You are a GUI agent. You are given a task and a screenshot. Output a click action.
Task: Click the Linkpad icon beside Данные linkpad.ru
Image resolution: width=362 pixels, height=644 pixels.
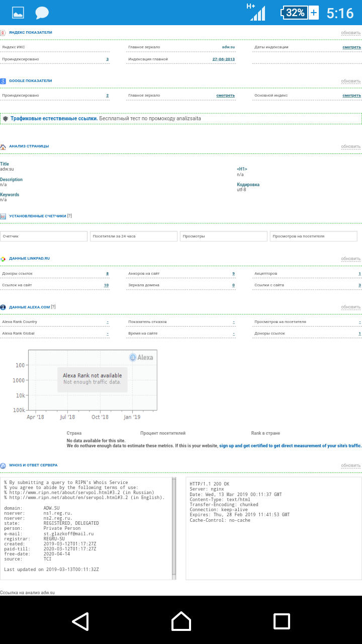[3, 259]
